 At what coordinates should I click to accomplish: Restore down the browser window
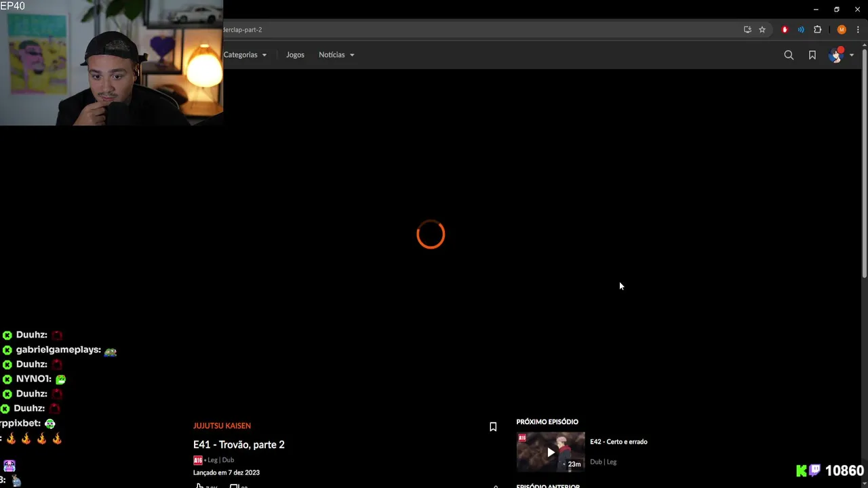837,9
